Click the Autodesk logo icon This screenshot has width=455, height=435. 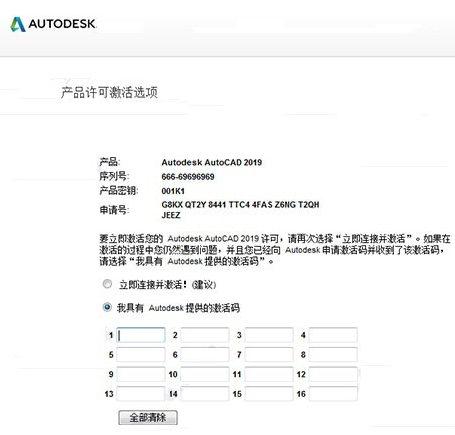pyautogui.click(x=18, y=24)
